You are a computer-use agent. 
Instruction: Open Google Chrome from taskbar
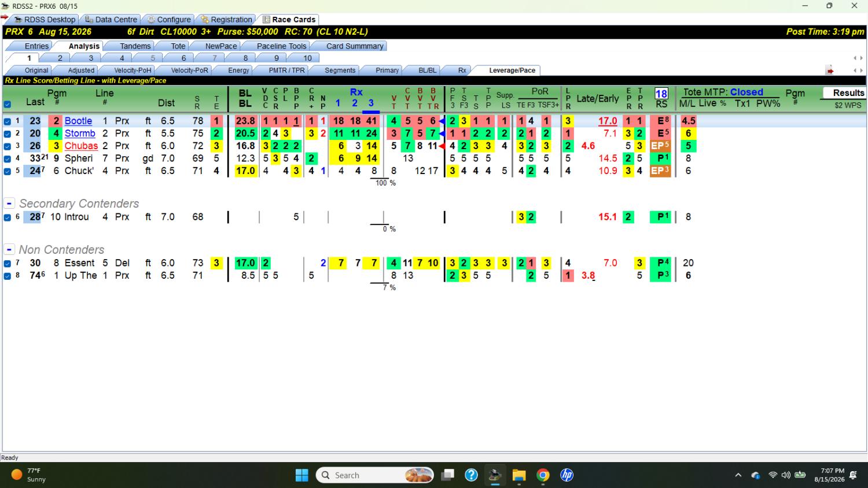tap(543, 475)
